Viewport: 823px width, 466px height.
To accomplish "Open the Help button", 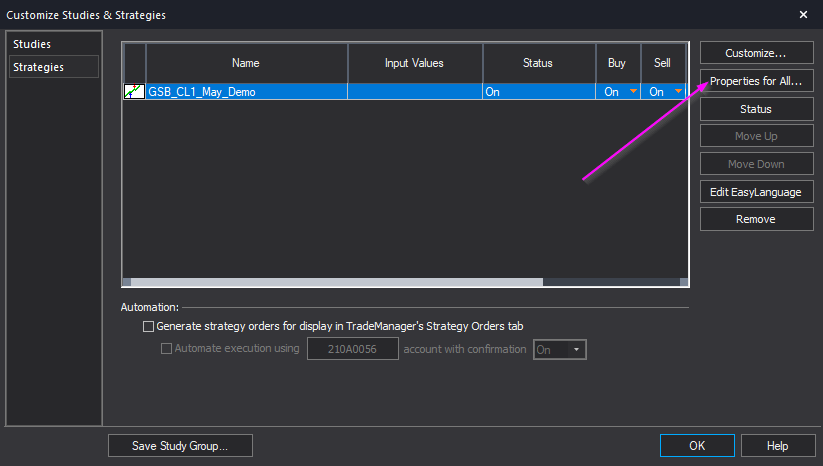I will 777,445.
